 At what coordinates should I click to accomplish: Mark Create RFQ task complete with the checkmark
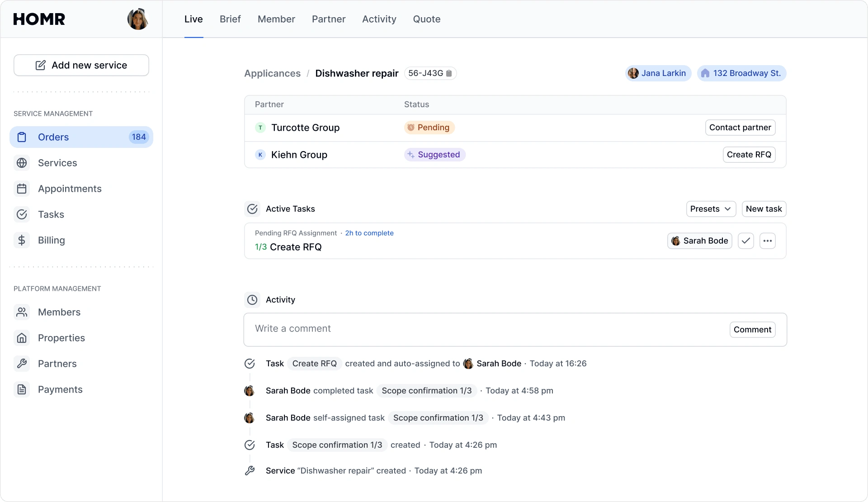(x=745, y=241)
